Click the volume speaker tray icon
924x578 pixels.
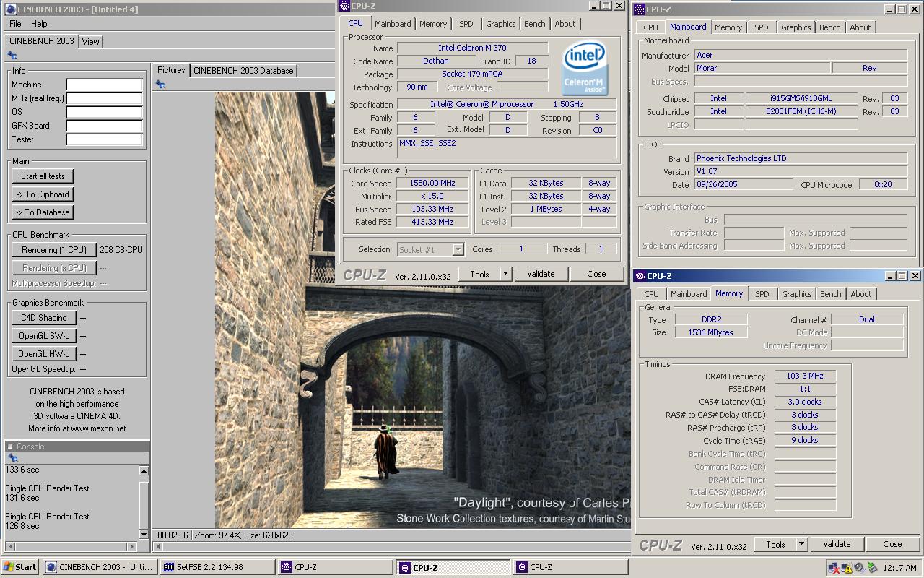pos(859,568)
